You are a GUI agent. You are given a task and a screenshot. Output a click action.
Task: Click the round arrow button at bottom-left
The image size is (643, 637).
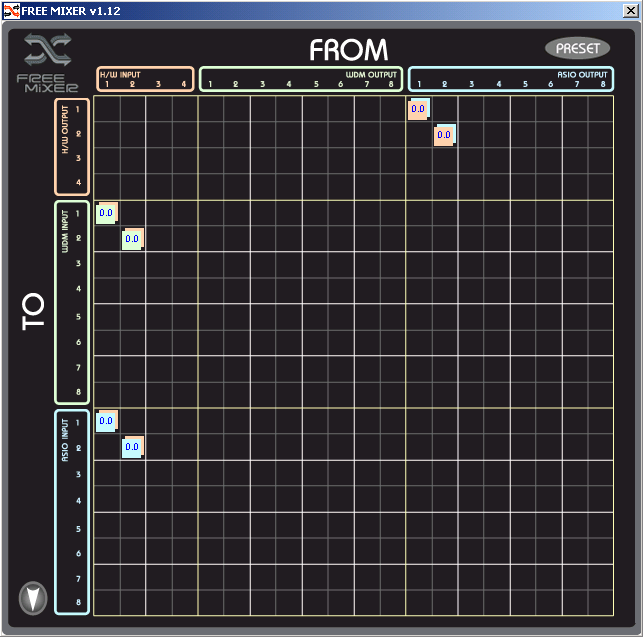pos(34,598)
